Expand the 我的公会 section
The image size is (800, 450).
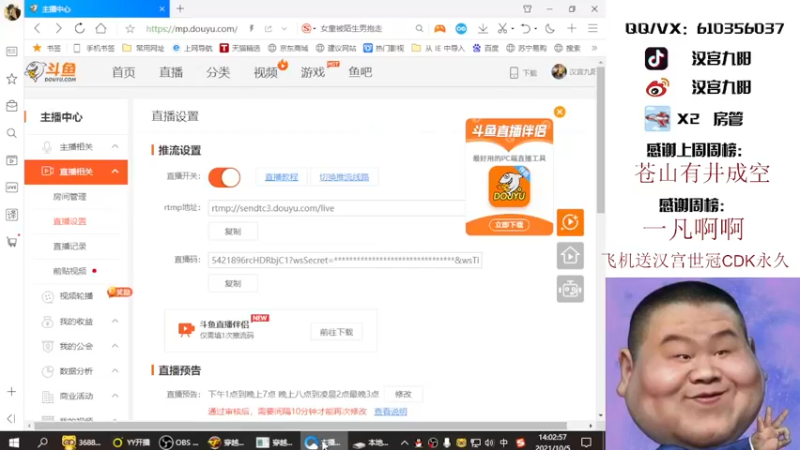pyautogui.click(x=115, y=346)
